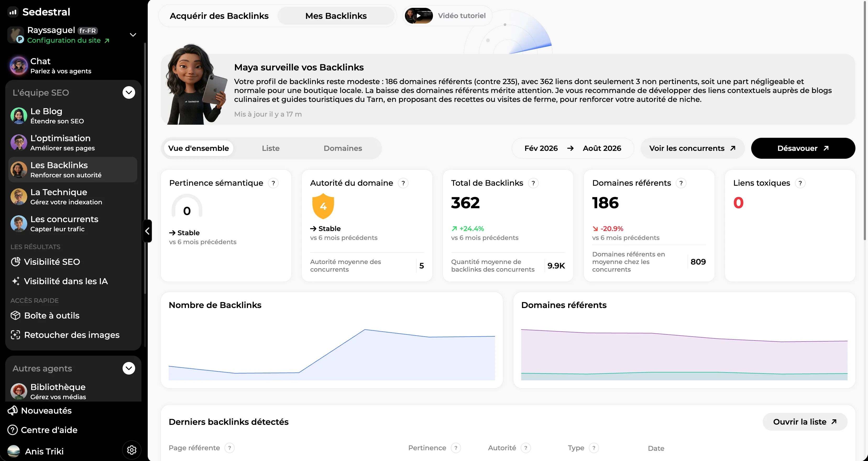Select Les Backlinks agent avatar
Image resolution: width=868 pixels, height=461 pixels.
click(x=19, y=169)
